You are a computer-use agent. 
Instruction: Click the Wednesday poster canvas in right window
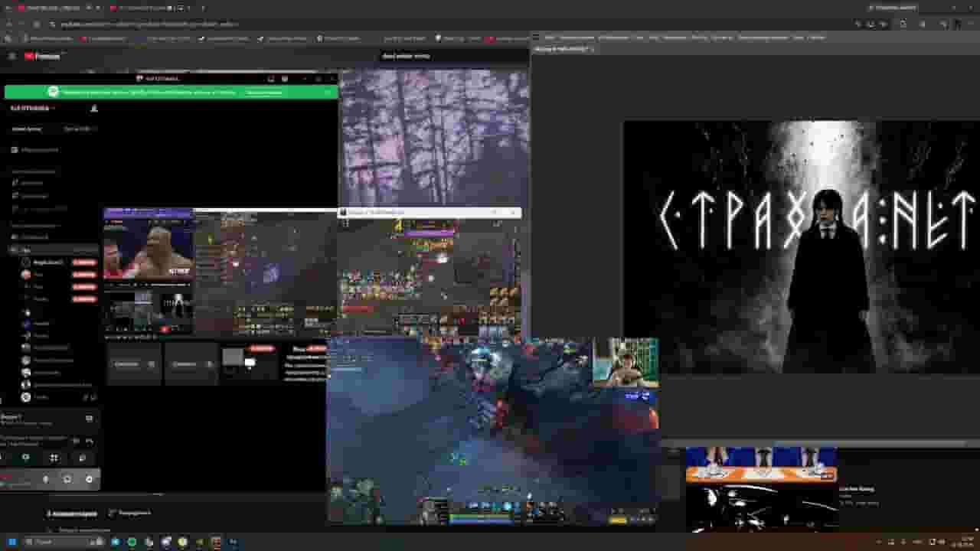point(802,247)
